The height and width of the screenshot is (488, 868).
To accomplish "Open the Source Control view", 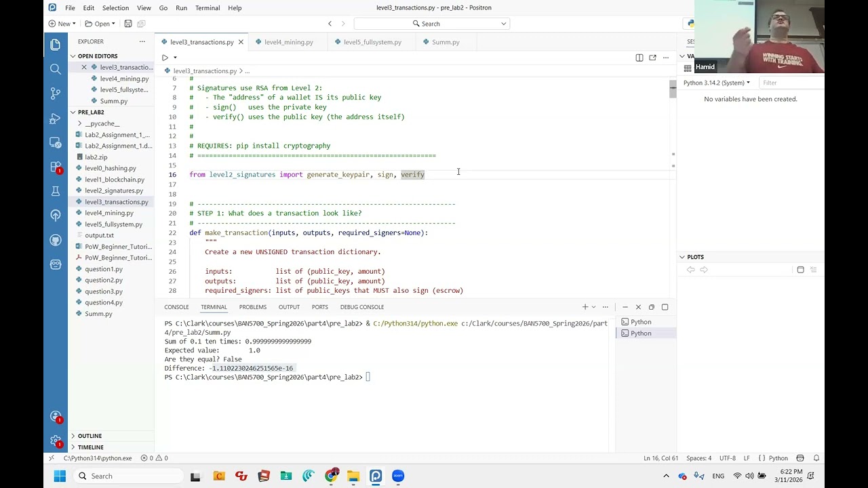I will (56, 93).
